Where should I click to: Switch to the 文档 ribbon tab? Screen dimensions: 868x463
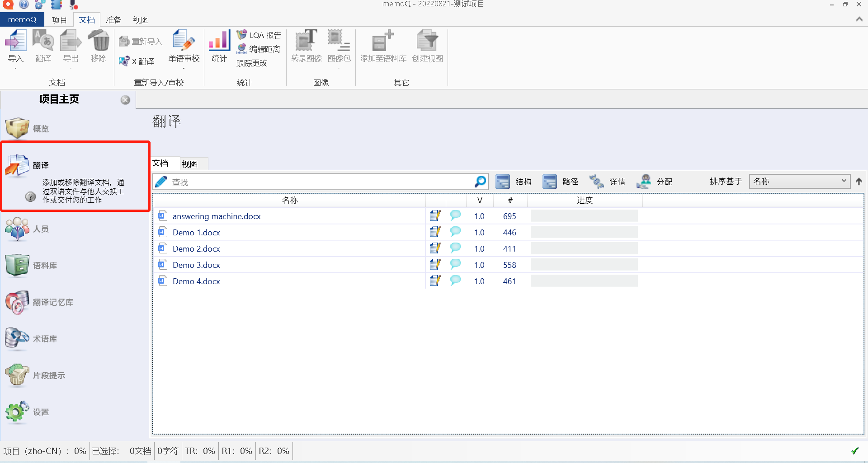click(x=87, y=20)
